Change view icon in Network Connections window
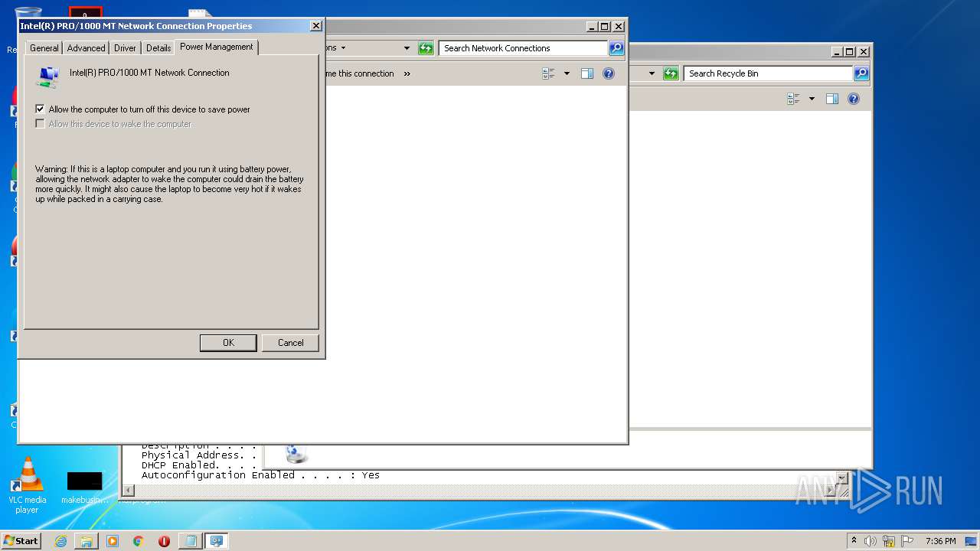The height and width of the screenshot is (551, 980). tap(548, 73)
